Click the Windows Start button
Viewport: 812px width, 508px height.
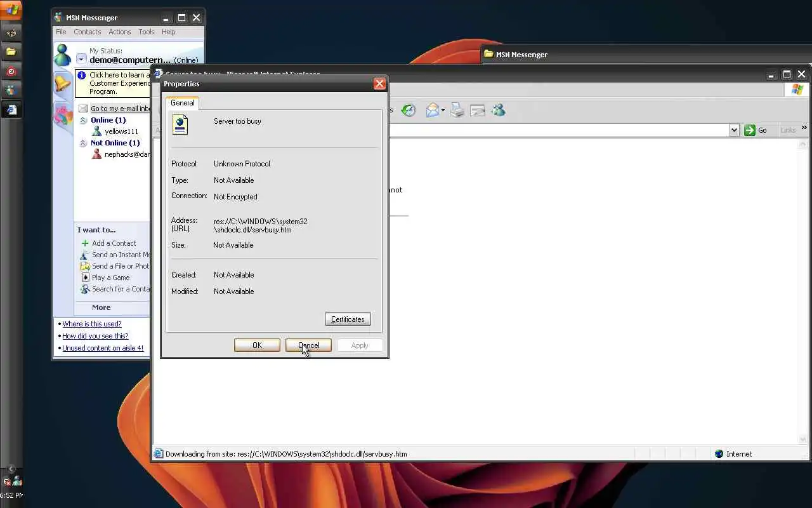click(x=11, y=10)
